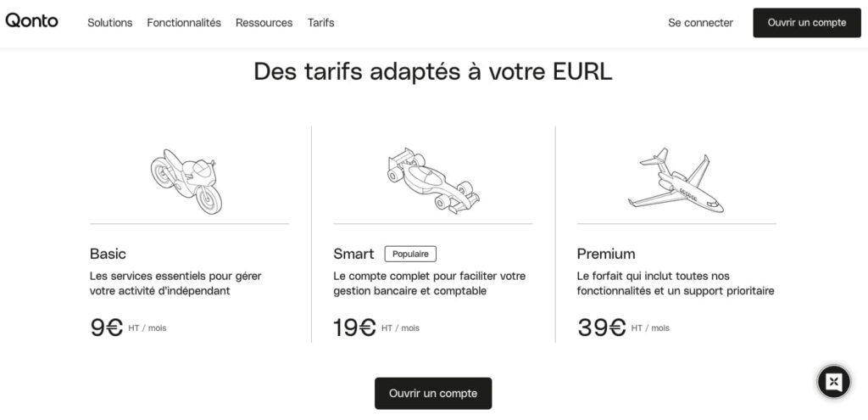Expand the Ressources menu
The width and height of the screenshot is (868, 420).
tap(264, 23)
